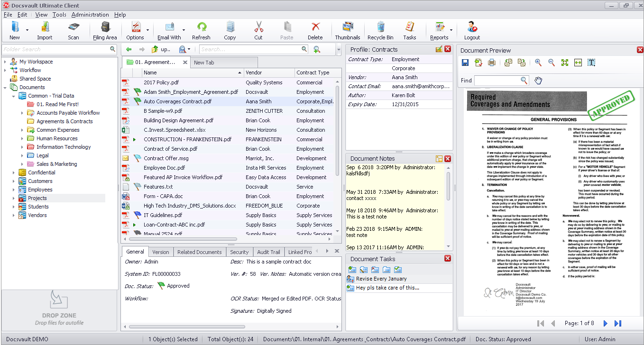Select the hand pan tool in preview
The width and height of the screenshot is (644, 345).
point(538,81)
